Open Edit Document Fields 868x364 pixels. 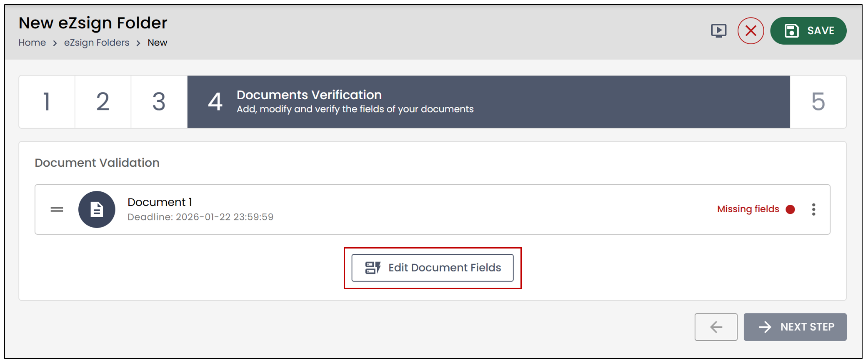pos(432,268)
